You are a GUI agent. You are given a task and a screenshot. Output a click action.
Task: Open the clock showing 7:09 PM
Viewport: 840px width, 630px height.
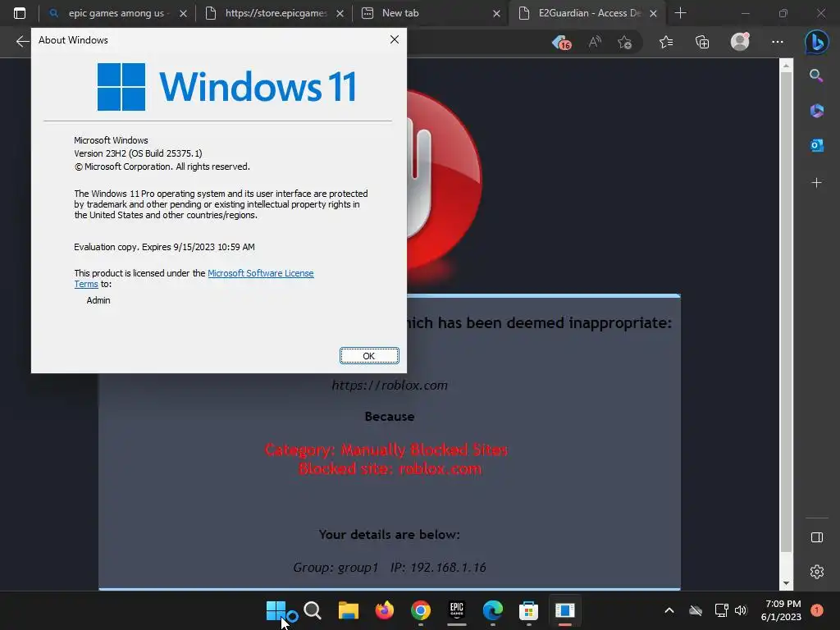[x=781, y=610]
